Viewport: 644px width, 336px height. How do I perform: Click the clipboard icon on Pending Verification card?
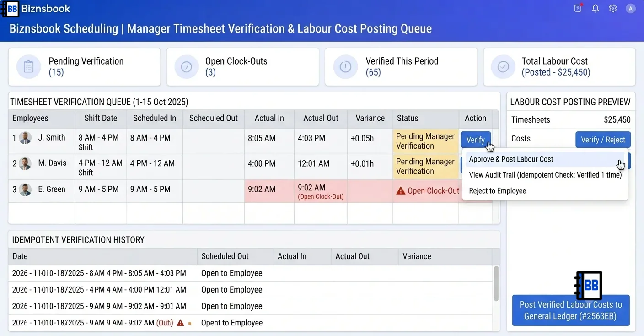[x=29, y=67]
